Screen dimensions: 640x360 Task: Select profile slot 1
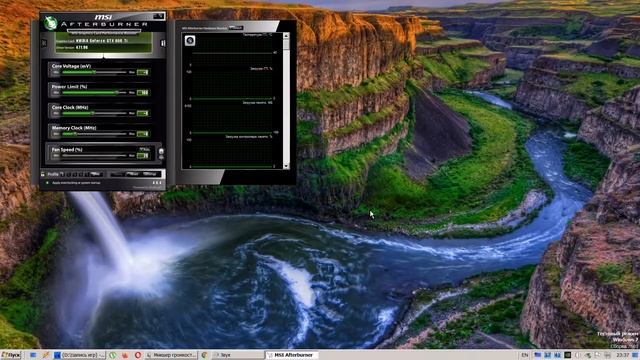(62, 174)
